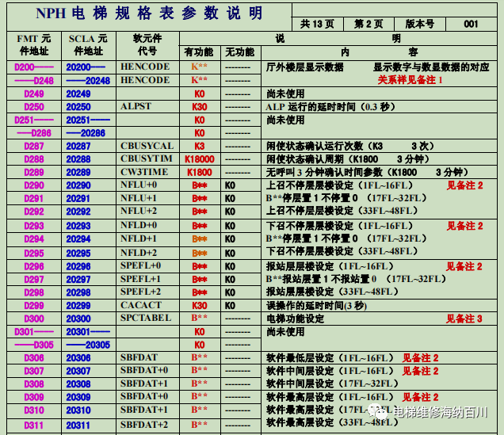The width and height of the screenshot is (504, 435).
Task: Select address cell 'D308'
Action: (x=34, y=384)
